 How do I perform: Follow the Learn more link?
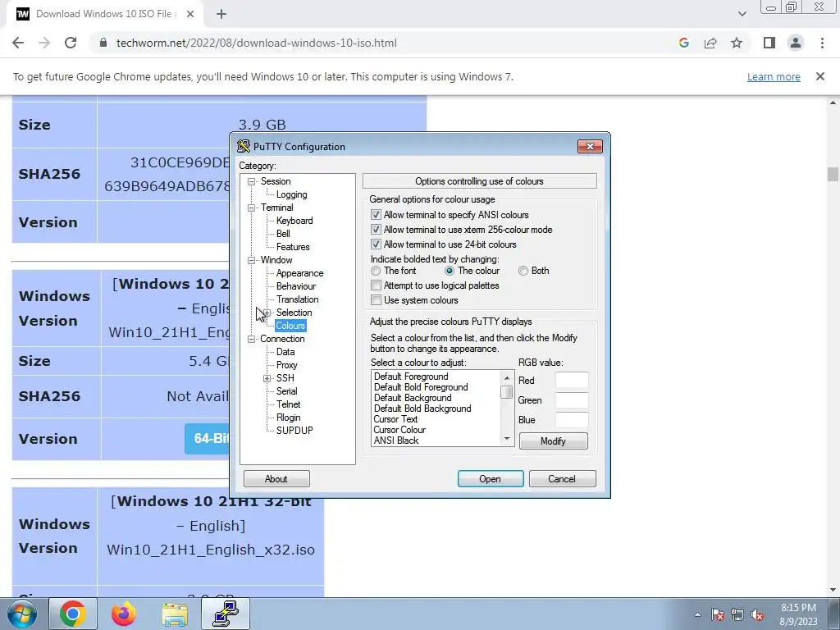[x=774, y=76]
